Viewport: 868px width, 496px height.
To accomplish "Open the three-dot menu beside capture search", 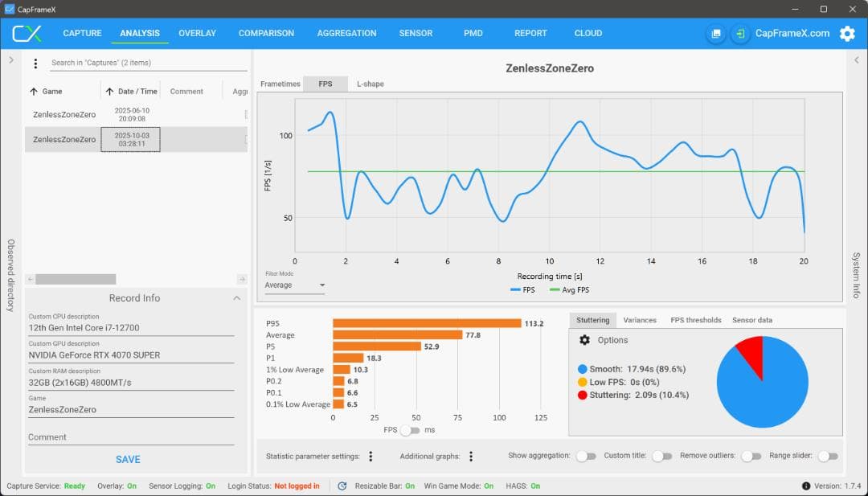I will pyautogui.click(x=35, y=64).
